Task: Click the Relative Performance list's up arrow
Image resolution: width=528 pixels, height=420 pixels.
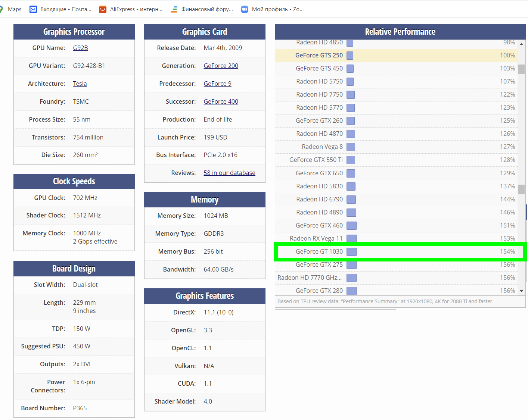Action: [521, 44]
